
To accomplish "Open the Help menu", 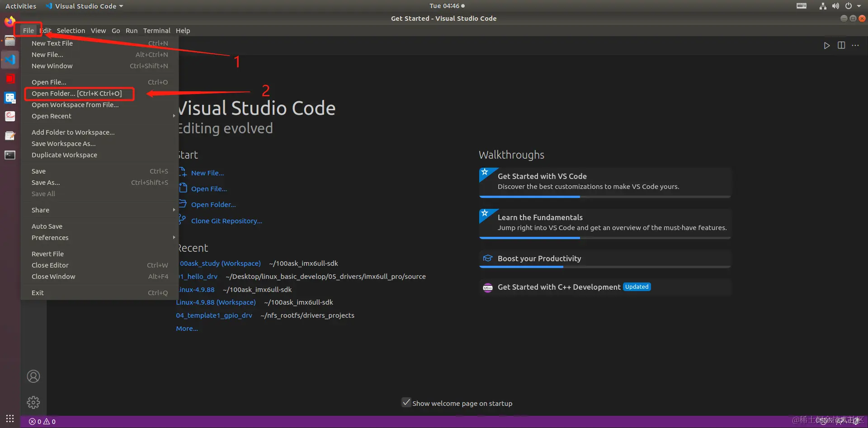I will click(x=183, y=31).
